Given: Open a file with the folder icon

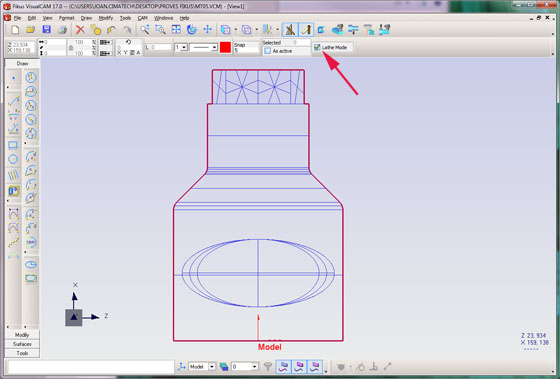Looking at the screenshot, I should coord(31,30).
